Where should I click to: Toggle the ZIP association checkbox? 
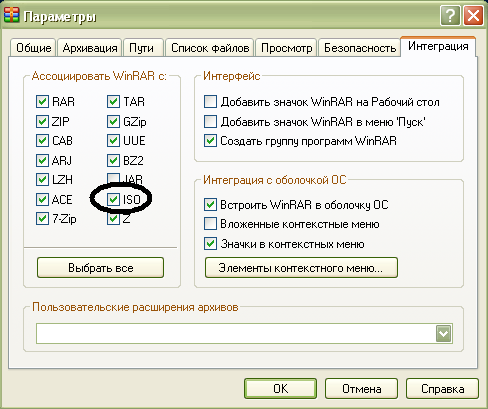pos(42,121)
